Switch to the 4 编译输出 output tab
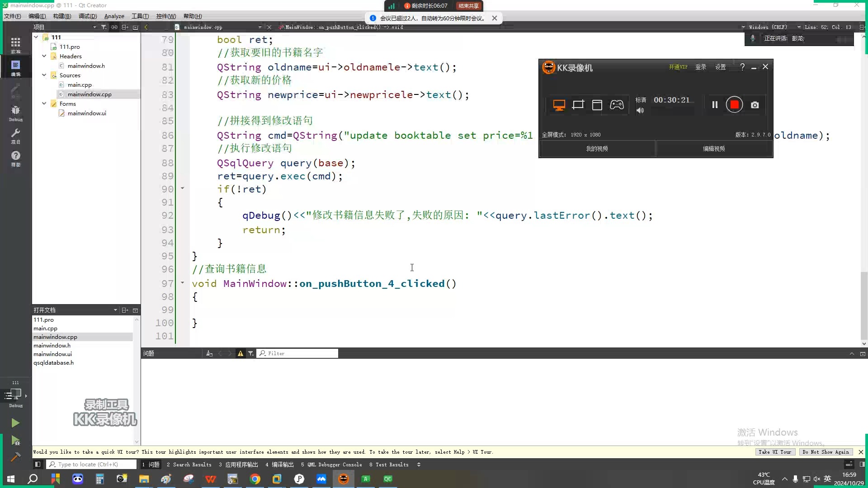Screen dimensions: 868x488 click(x=279, y=465)
